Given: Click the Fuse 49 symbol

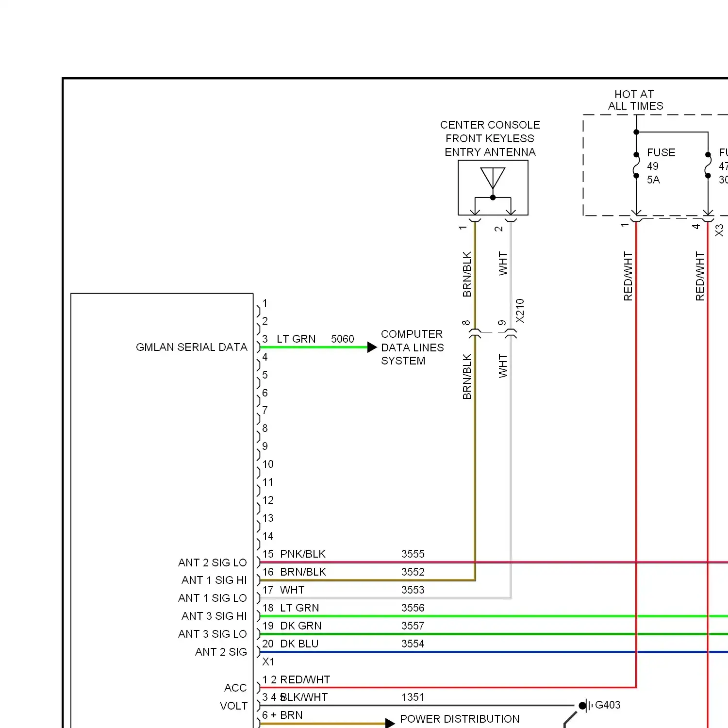Looking at the screenshot, I should pyautogui.click(x=636, y=165).
